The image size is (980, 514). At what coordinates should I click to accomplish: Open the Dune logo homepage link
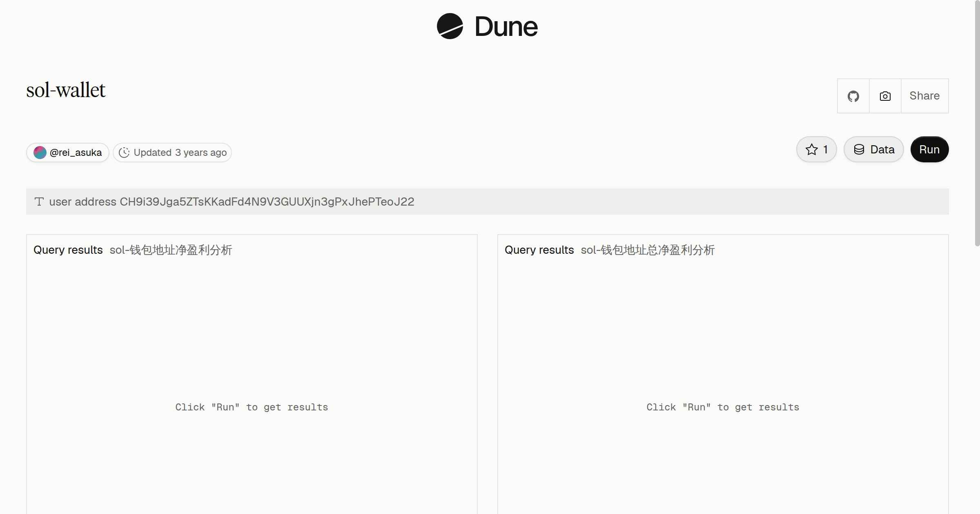coord(487,27)
